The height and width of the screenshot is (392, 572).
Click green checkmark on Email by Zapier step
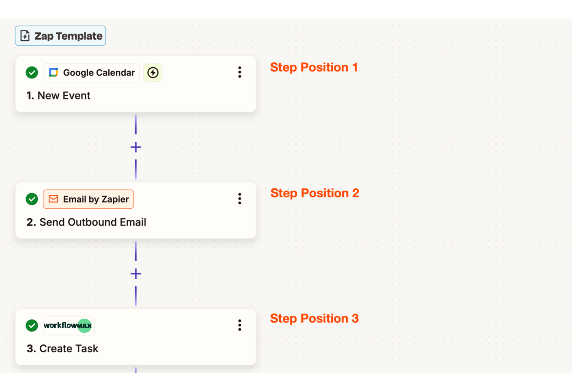click(32, 199)
